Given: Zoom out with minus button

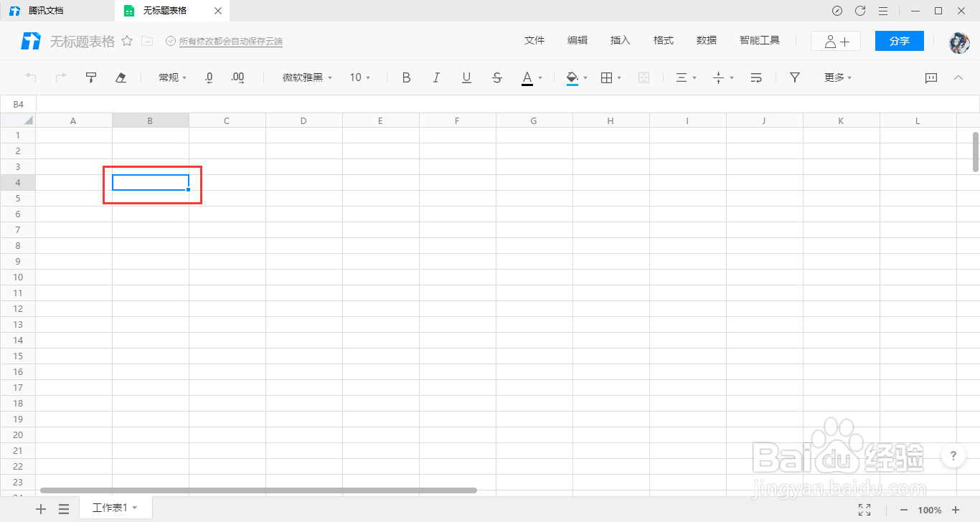Looking at the screenshot, I should tap(904, 510).
